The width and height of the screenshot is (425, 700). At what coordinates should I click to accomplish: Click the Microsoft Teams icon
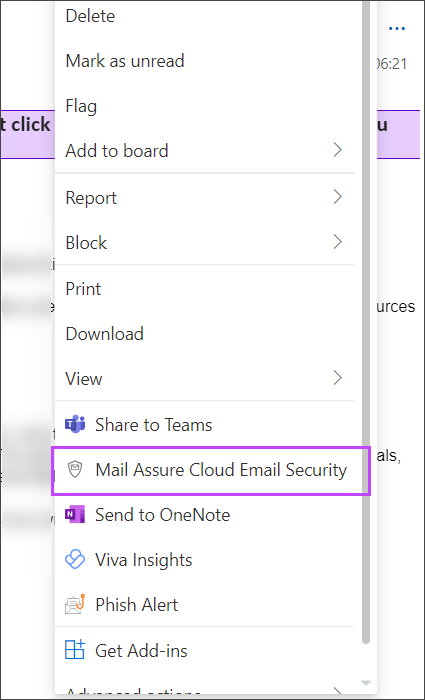point(75,425)
